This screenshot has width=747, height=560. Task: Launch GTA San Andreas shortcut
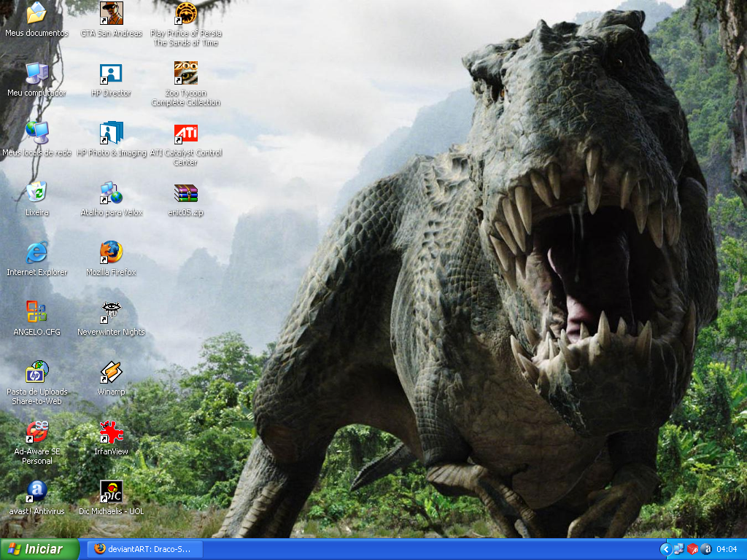pyautogui.click(x=111, y=13)
